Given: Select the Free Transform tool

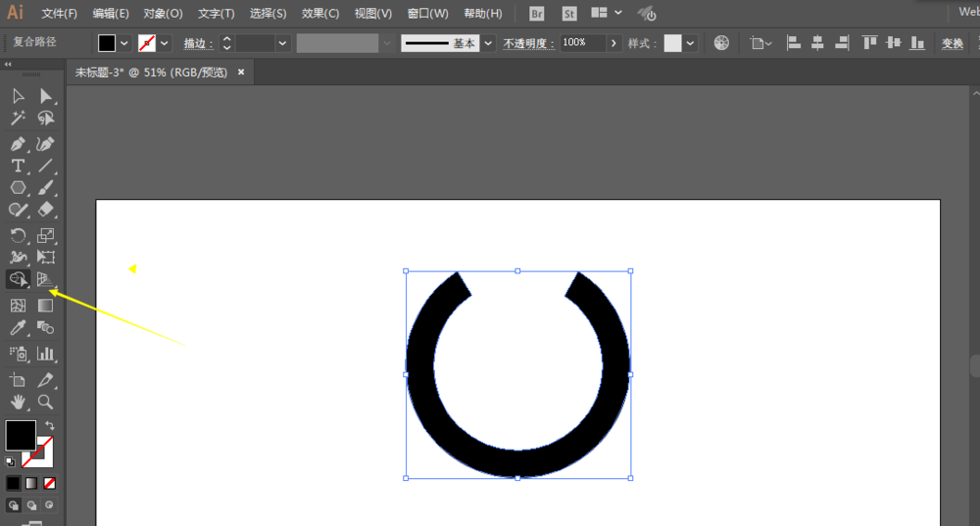Looking at the screenshot, I should point(46,258).
